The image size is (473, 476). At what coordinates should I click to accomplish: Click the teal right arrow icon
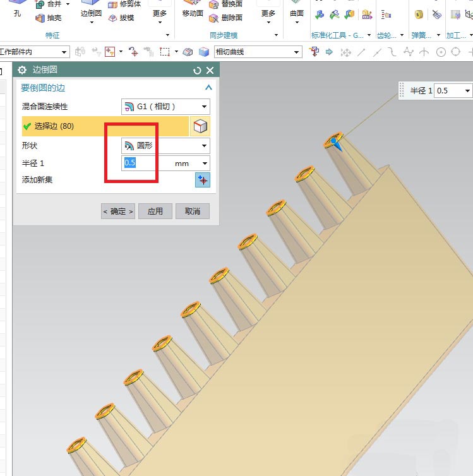coord(329,52)
